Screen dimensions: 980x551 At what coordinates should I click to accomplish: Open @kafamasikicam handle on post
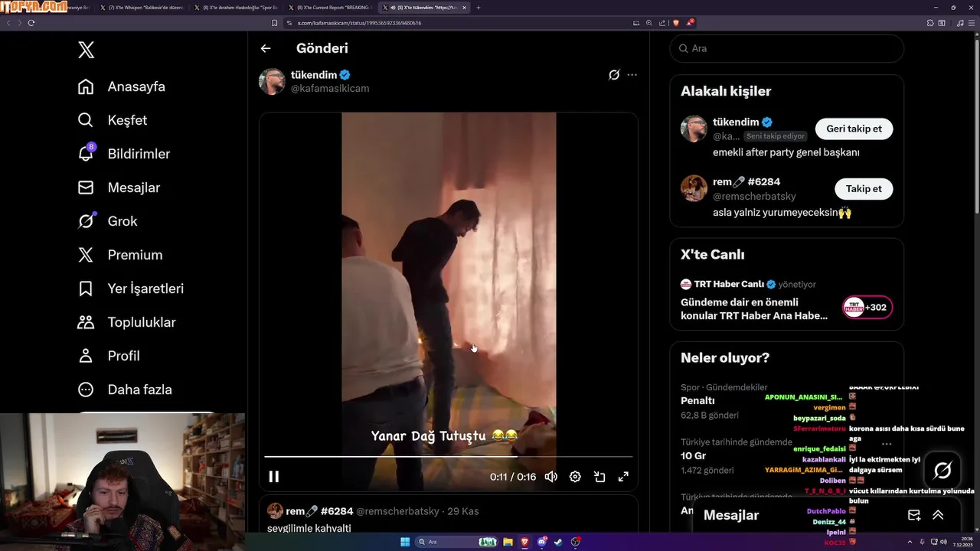[x=330, y=88]
